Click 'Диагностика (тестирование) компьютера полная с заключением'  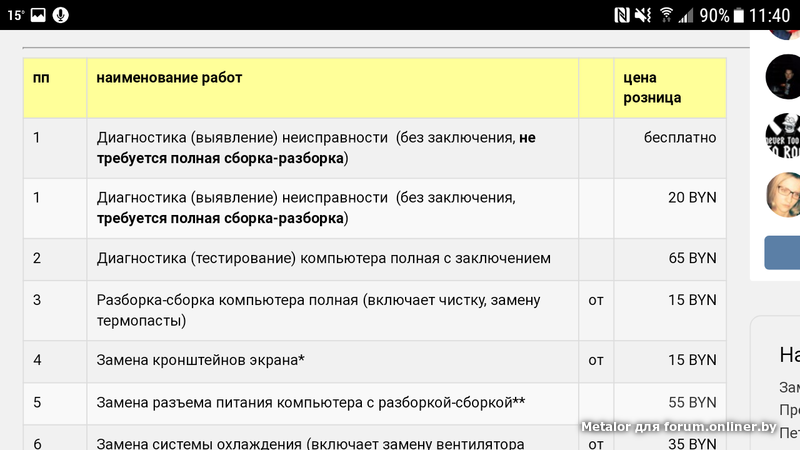click(x=323, y=258)
